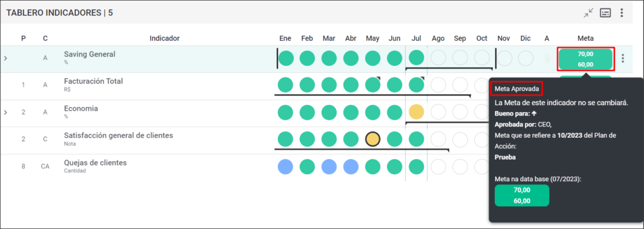Collapse the dashboard with the shrink arrows icon
Screen dimensions: 644x229
589,13
